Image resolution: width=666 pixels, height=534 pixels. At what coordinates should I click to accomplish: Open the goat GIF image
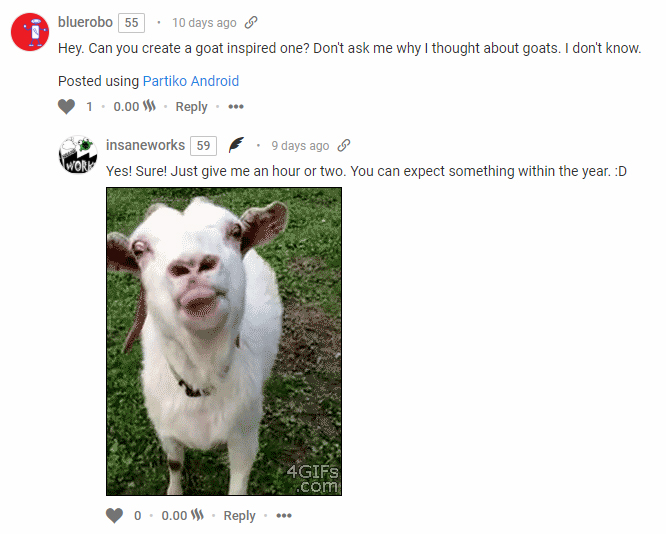(224, 342)
